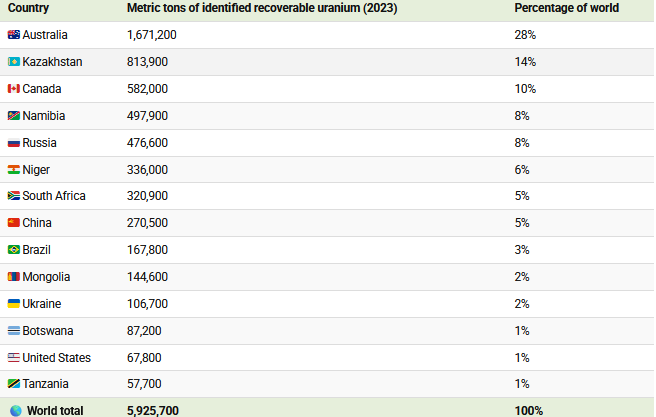Click the South Africa flag icon
This screenshot has height=417, width=656.
(x=14, y=196)
